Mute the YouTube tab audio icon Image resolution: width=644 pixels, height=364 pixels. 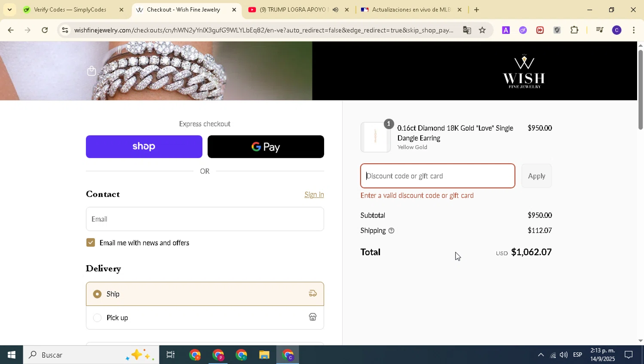(x=335, y=9)
